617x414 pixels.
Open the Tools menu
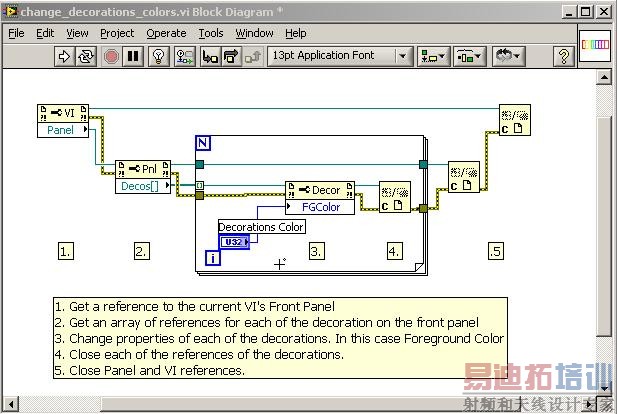pos(211,33)
